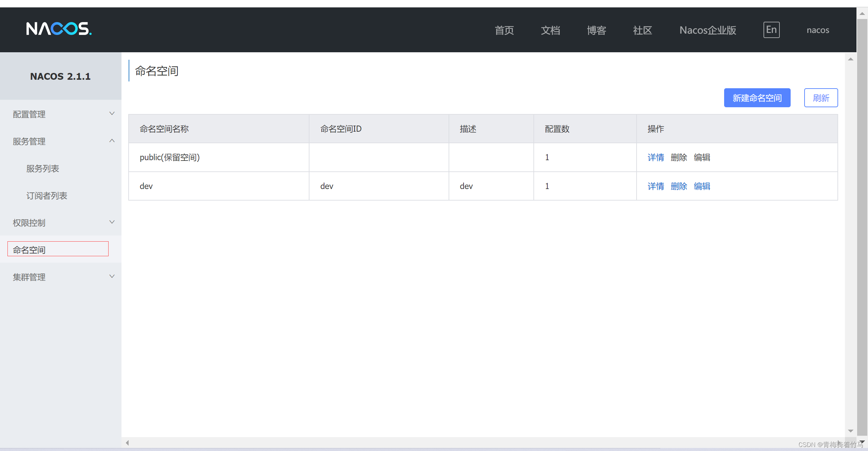View 详情 of the public namespace
The height and width of the screenshot is (451, 868).
coord(656,157)
